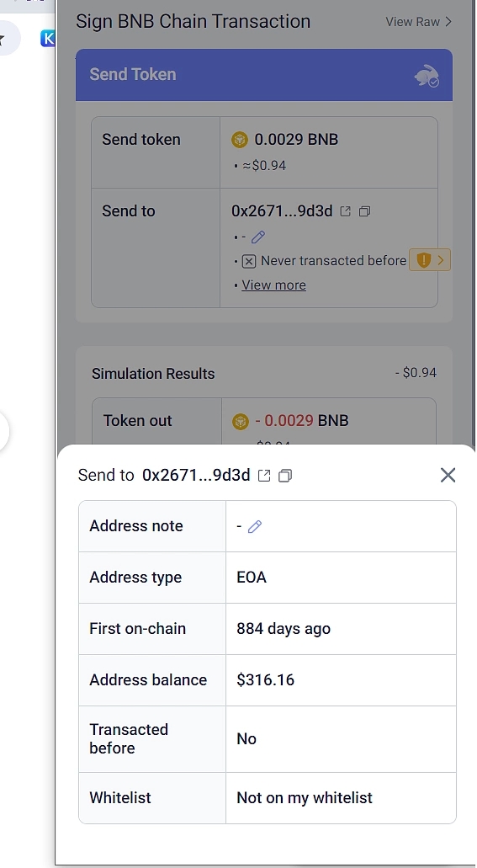The width and height of the screenshot is (477, 868).
Task: Click the Send Token header bar
Action: (264, 75)
